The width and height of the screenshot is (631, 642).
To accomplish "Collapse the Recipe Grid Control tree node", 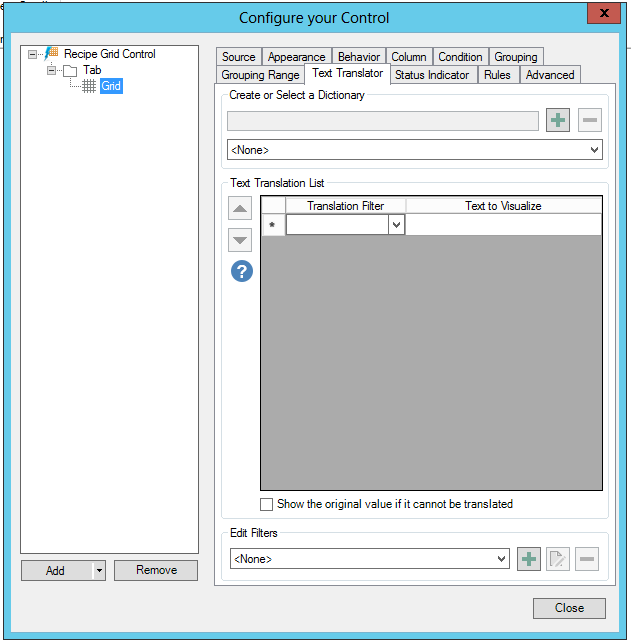I will pos(32,54).
